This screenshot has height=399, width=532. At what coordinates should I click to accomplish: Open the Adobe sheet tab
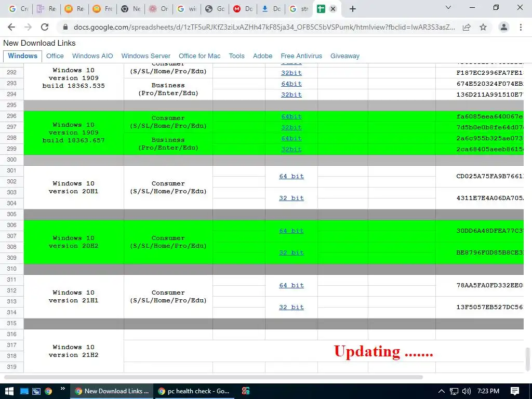(x=262, y=56)
